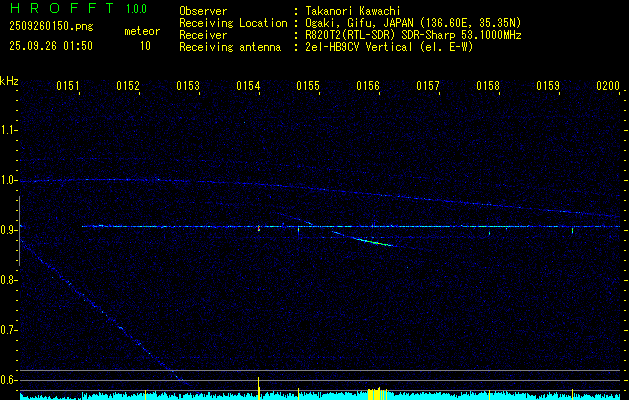
Task: Click the 0155 time axis label
Action: pyautogui.click(x=308, y=86)
